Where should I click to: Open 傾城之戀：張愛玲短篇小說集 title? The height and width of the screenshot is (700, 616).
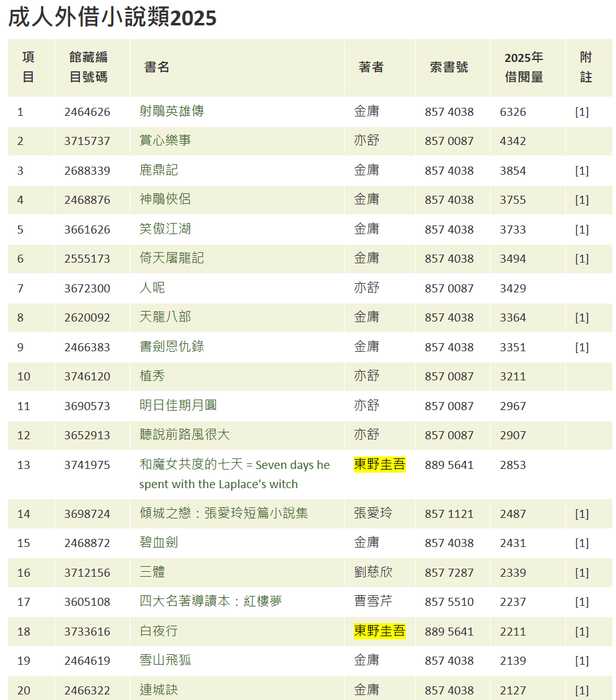coord(223,514)
